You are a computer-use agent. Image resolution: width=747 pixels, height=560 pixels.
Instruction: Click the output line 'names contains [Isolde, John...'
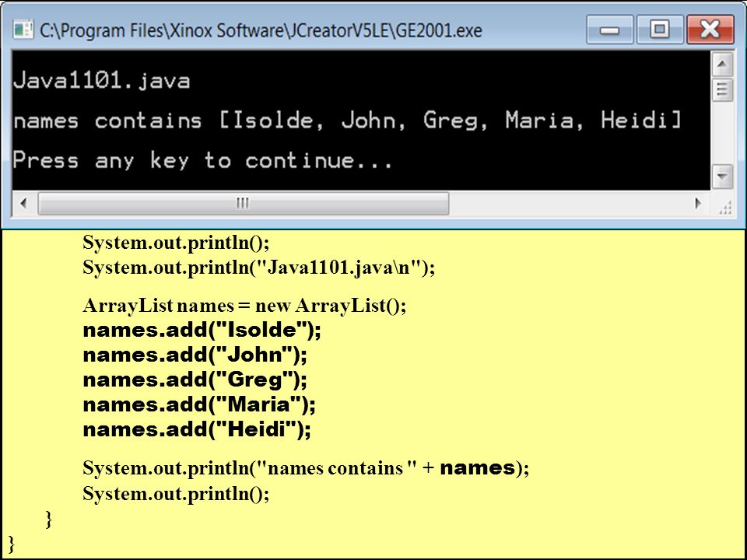point(347,121)
